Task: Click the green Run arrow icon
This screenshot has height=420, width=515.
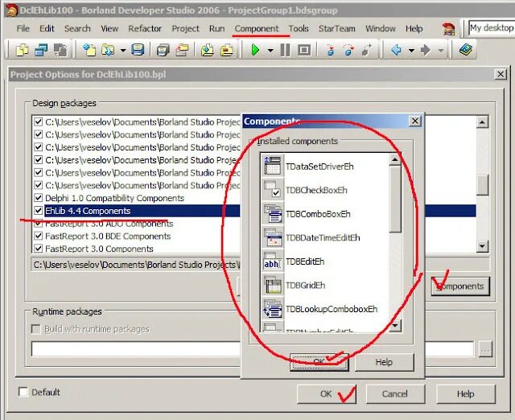Action: click(255, 50)
